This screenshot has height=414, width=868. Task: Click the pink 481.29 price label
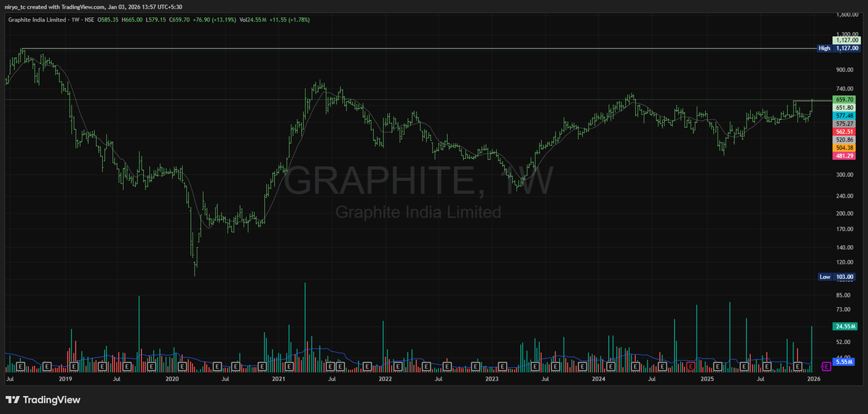tap(845, 155)
